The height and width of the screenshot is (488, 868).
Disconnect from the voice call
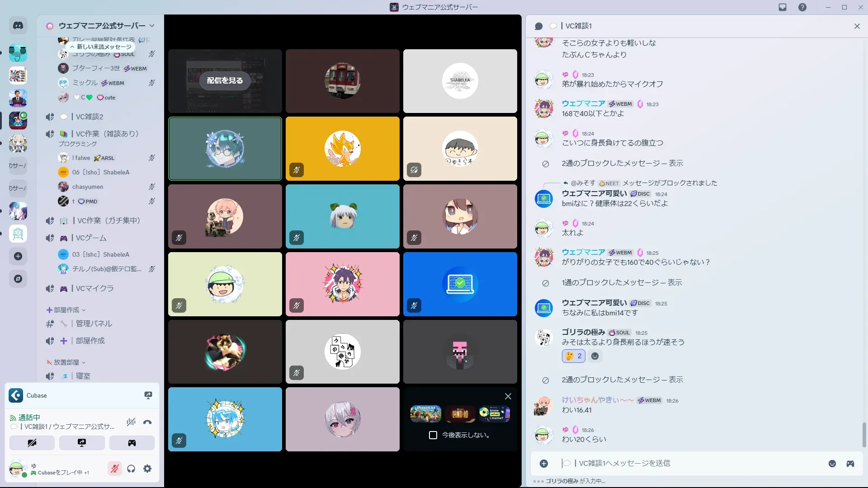147,422
